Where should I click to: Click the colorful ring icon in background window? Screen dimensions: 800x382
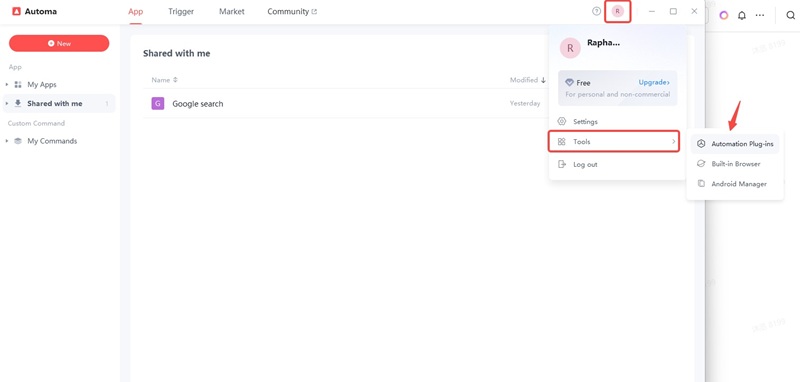(723, 15)
